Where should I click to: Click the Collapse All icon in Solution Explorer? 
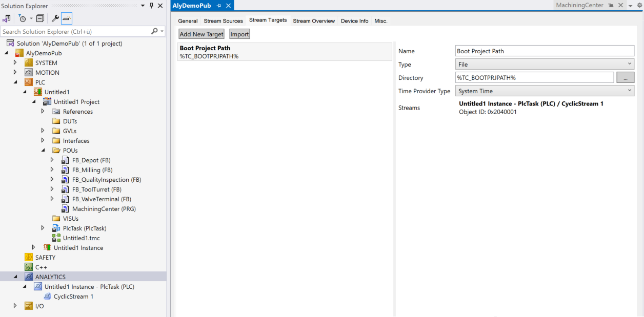(40, 18)
